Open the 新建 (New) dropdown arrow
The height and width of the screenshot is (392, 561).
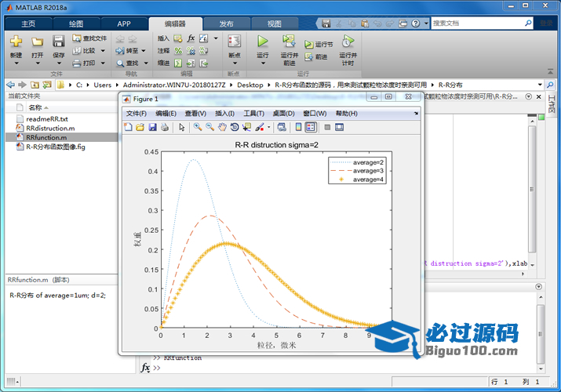[x=16, y=64]
